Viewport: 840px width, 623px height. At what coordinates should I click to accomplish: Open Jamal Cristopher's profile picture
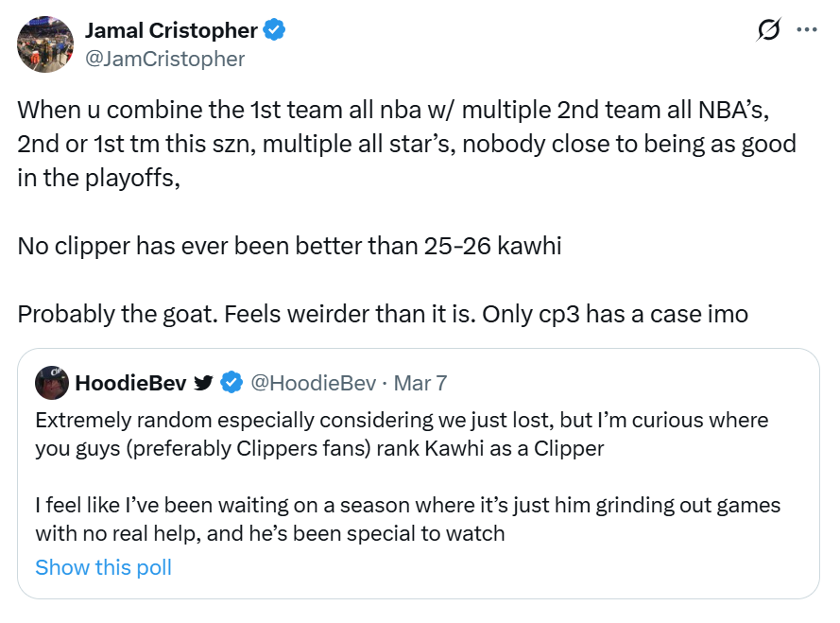pos(45,43)
